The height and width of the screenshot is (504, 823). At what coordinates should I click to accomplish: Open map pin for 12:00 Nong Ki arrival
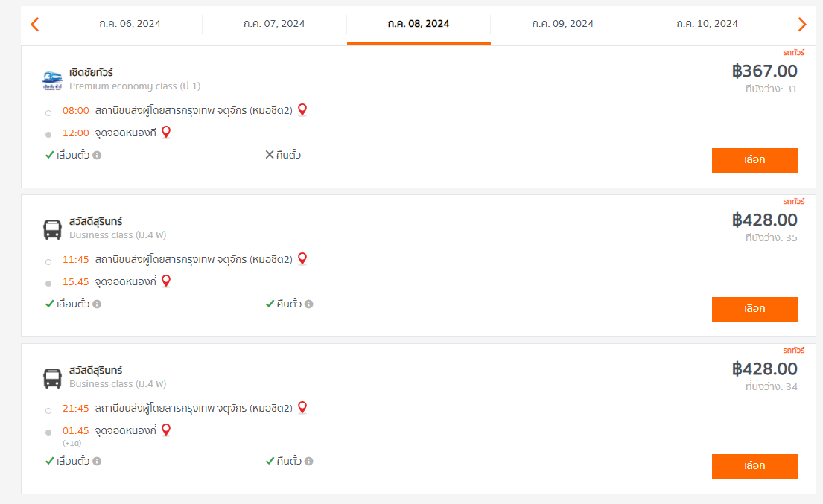point(166,133)
